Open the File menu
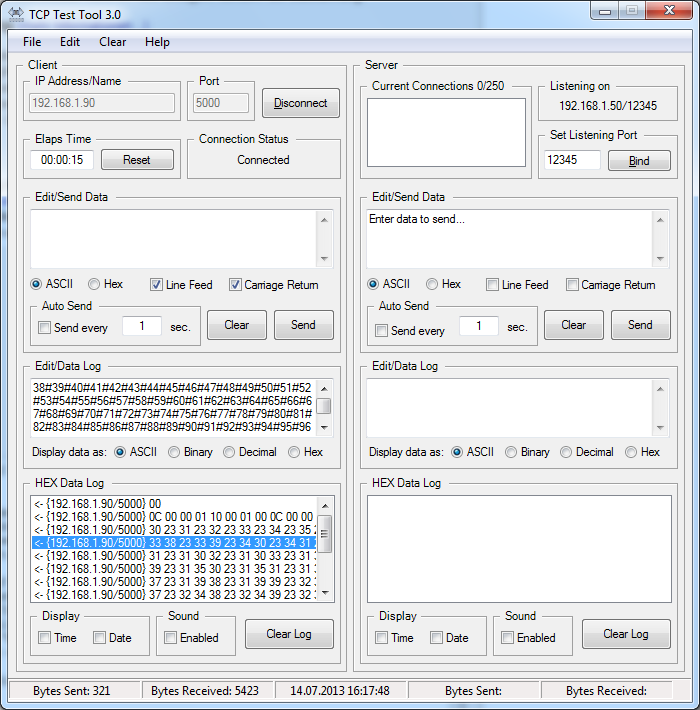This screenshot has height=710, width=700. [32, 42]
